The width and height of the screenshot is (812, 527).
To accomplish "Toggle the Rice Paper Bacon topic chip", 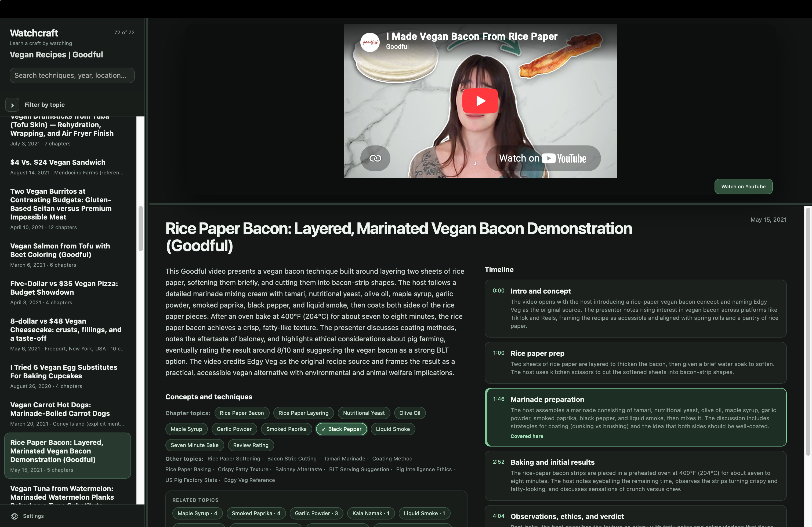I will pos(242,413).
